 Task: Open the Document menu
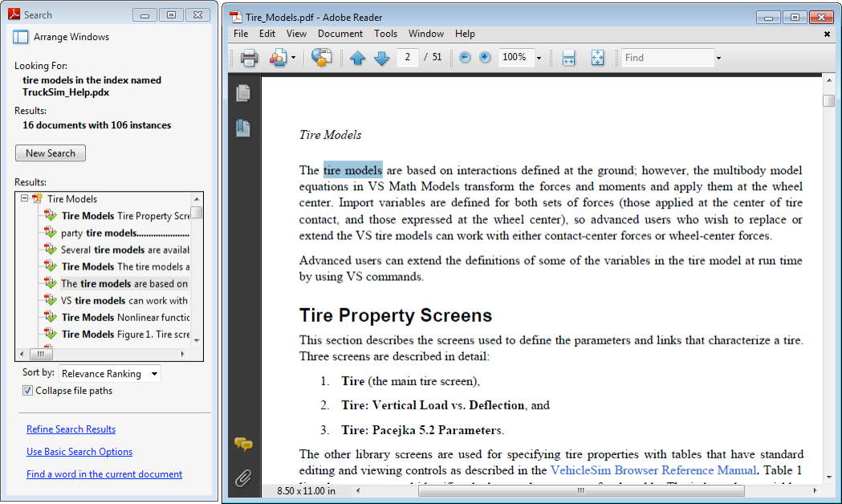click(340, 34)
